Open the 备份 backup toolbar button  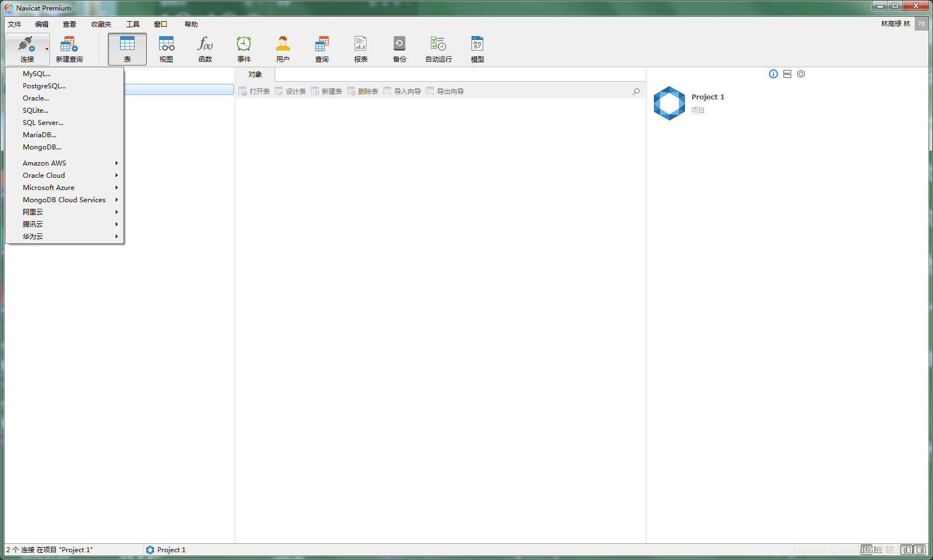coord(400,49)
